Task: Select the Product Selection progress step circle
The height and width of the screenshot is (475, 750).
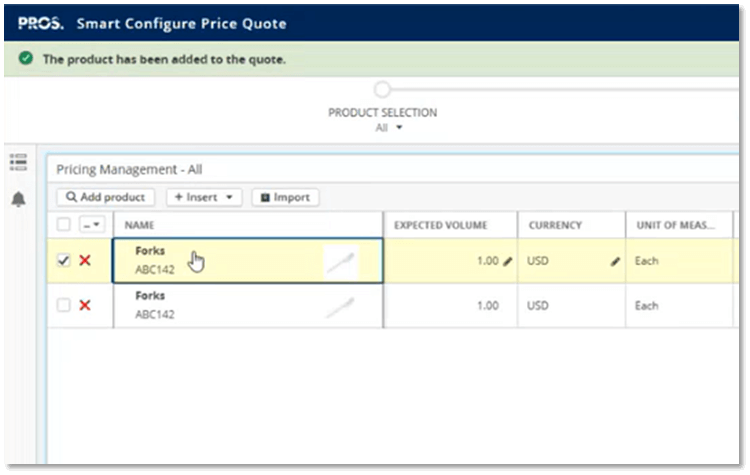Action: pos(383,90)
